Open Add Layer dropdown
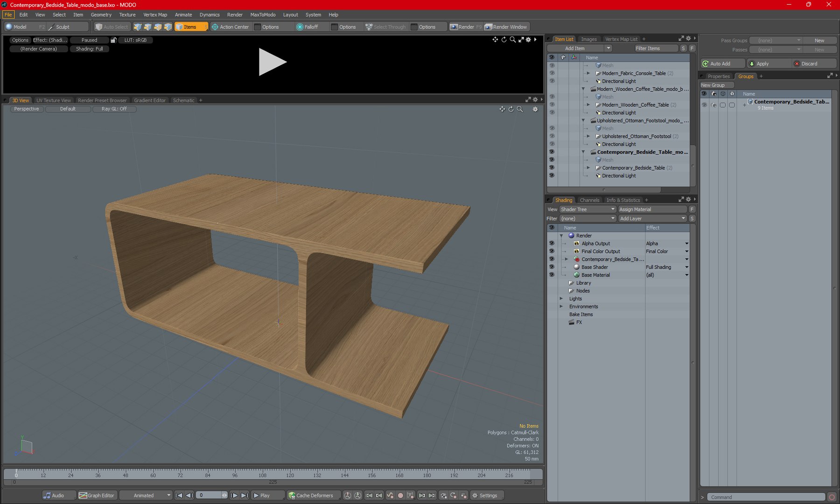This screenshot has width=840, height=504. click(x=652, y=218)
